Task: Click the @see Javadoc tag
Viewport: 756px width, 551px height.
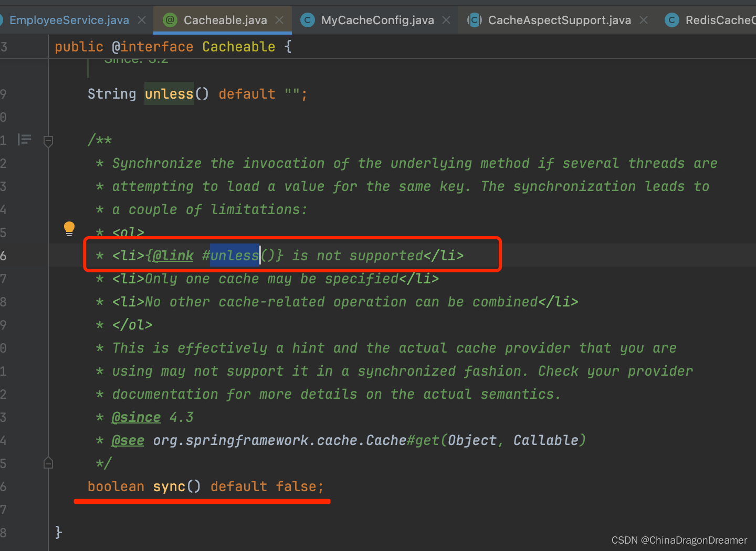Action: tap(128, 440)
